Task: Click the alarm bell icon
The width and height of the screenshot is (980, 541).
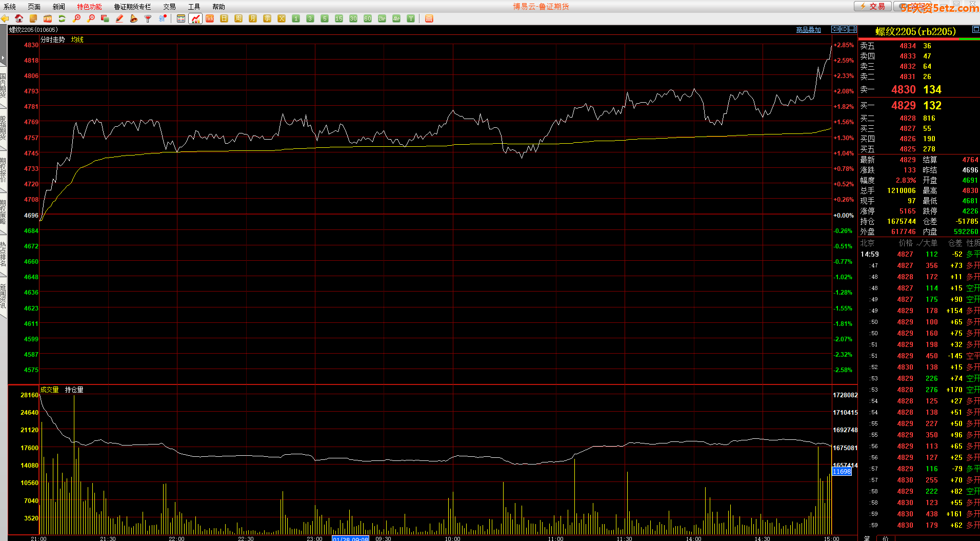Action: pos(134,18)
